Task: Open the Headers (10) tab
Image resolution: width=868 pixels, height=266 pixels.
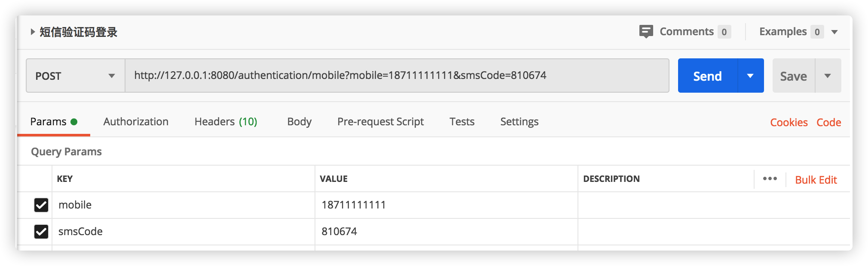Action: (x=226, y=122)
